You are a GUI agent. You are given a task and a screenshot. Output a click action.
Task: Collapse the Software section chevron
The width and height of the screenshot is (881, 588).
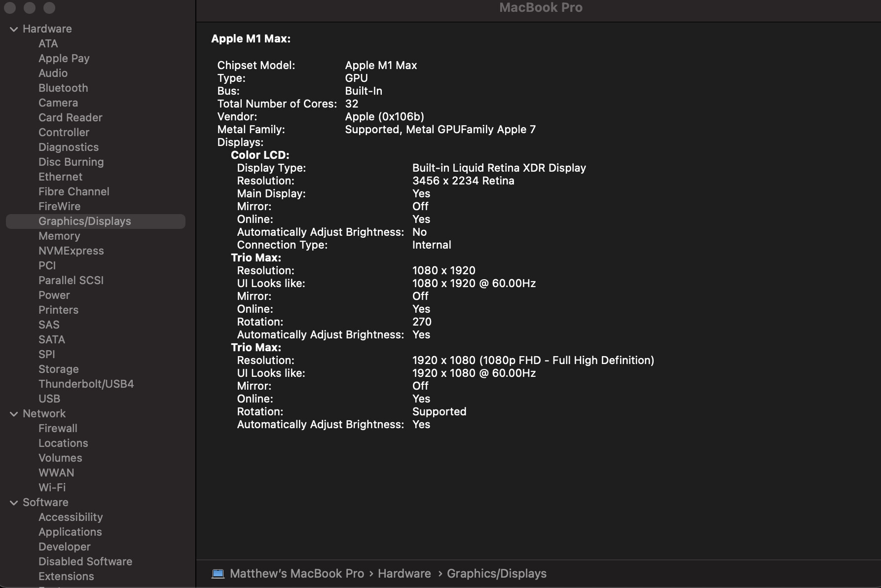click(x=14, y=503)
